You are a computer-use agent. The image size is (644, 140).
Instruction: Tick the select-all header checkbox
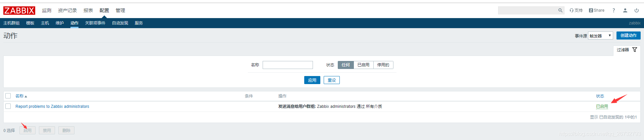[x=8, y=96]
